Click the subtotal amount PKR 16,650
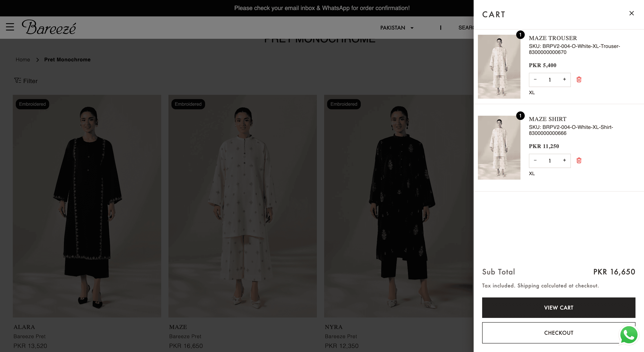644x352 pixels. [x=614, y=272]
